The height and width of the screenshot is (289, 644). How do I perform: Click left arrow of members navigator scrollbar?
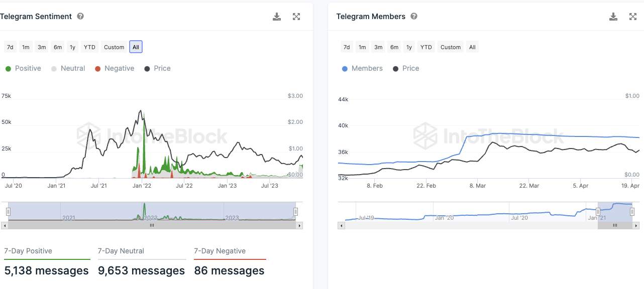click(x=342, y=226)
